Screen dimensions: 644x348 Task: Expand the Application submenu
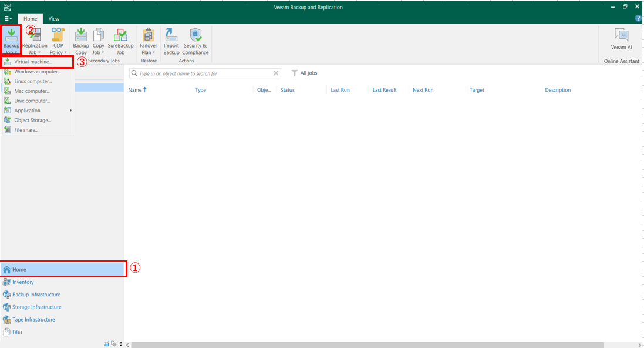[38, 111]
